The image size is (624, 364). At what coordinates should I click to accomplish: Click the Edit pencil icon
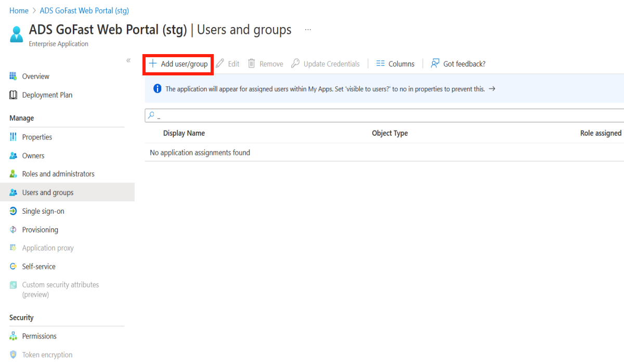coord(220,63)
